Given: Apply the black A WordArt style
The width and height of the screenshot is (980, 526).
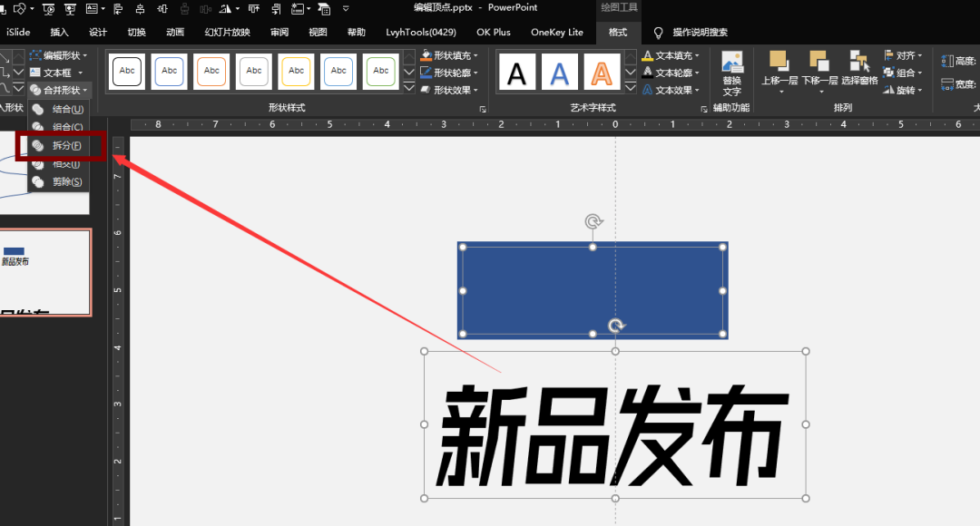Looking at the screenshot, I should coord(517,73).
